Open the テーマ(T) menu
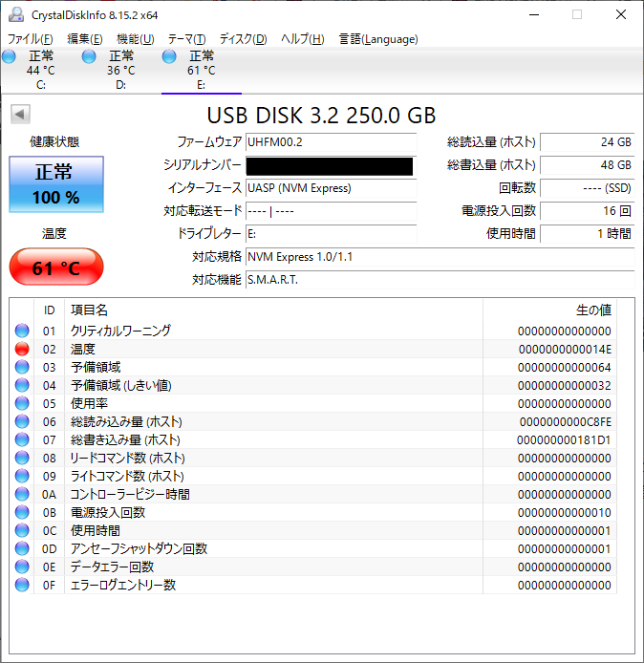 pyautogui.click(x=186, y=39)
